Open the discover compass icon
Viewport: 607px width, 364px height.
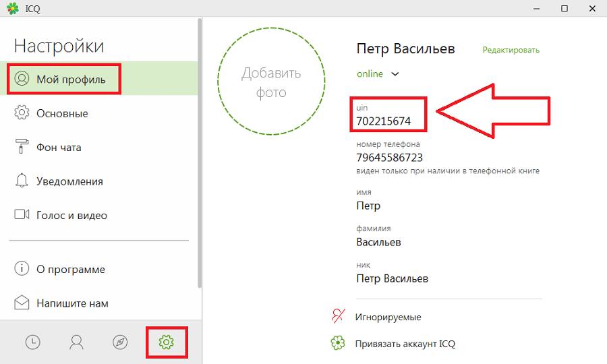click(120, 342)
